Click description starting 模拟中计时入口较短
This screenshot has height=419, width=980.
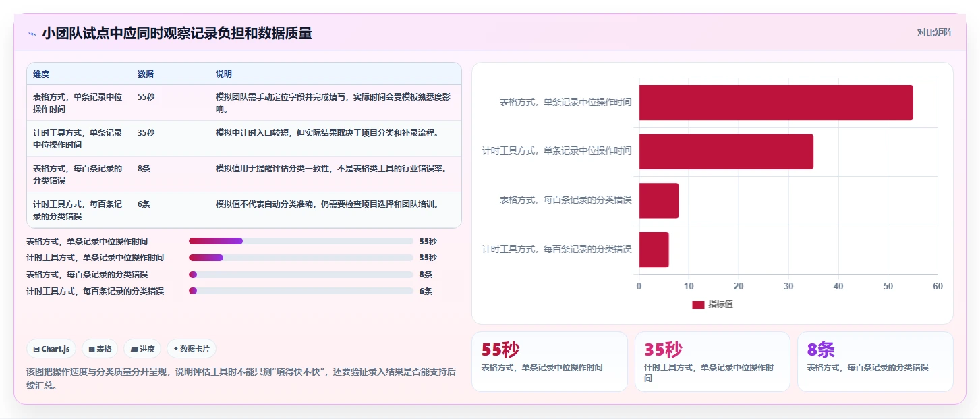point(327,132)
